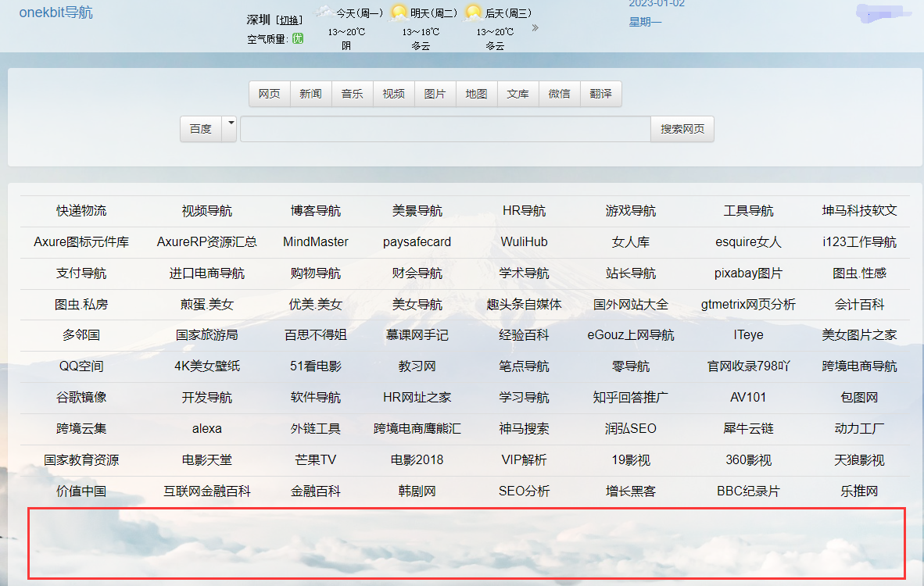Click today's cloudy weather icon
The image size is (924, 586).
pos(324,12)
